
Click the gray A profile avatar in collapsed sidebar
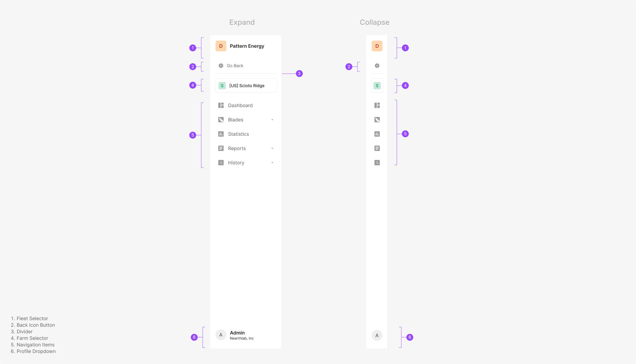(377, 335)
